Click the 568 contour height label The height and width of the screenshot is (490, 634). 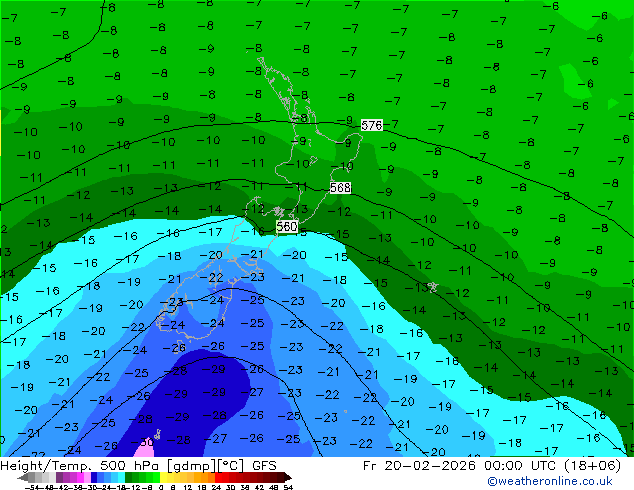340,188
